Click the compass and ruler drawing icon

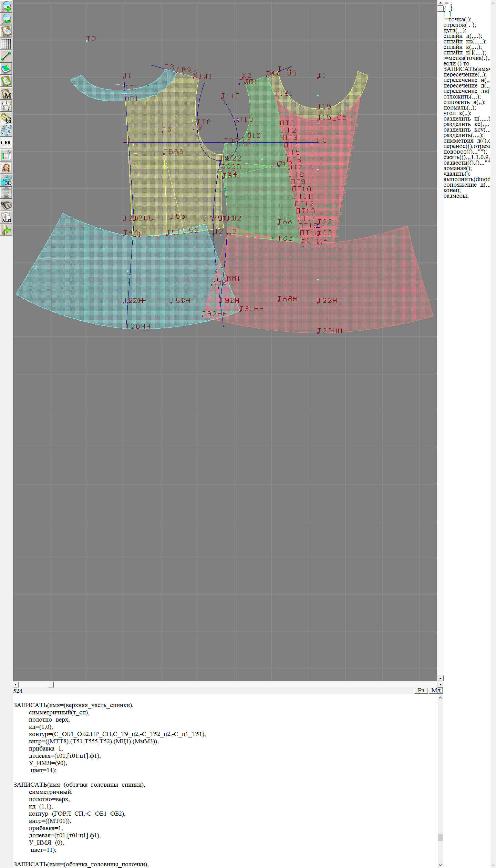coord(6,106)
